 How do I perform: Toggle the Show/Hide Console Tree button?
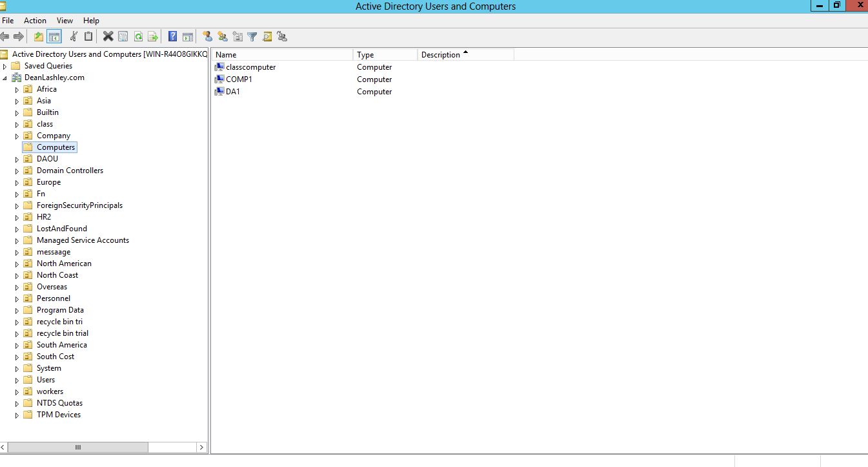tap(54, 37)
